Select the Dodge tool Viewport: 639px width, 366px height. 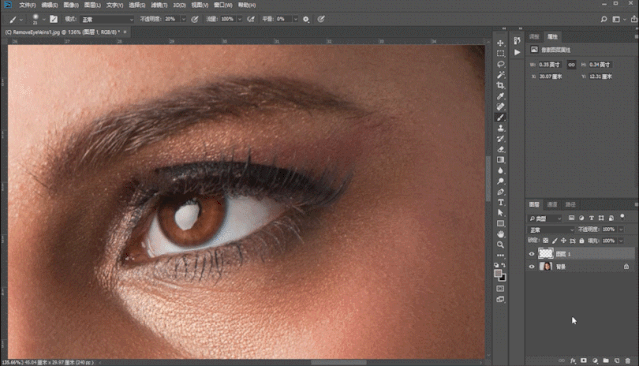pos(500,181)
